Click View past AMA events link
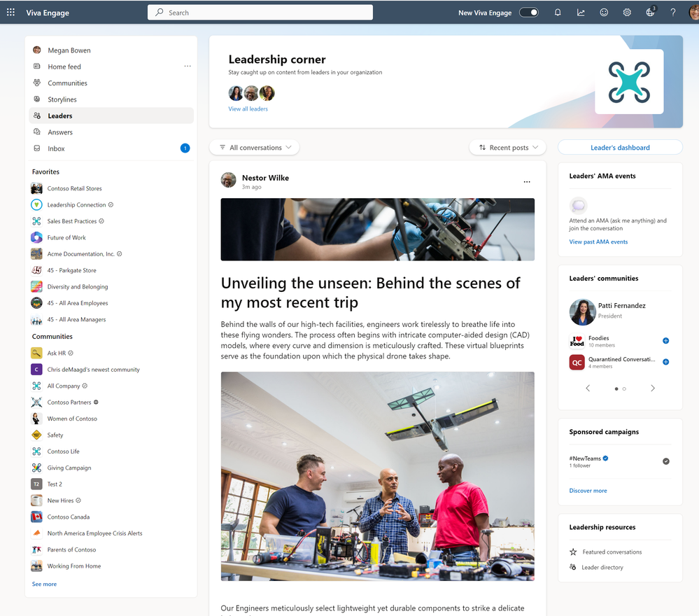Image resolution: width=699 pixels, height=616 pixels. click(x=598, y=241)
